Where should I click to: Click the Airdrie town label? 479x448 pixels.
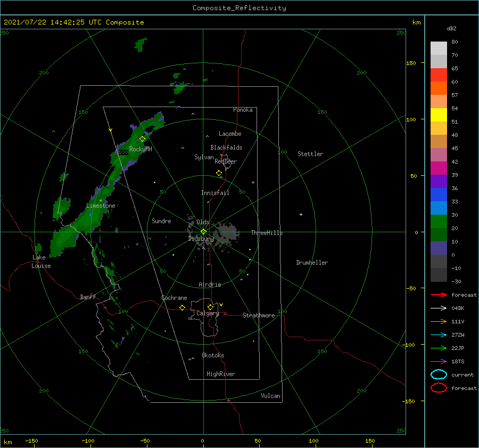point(210,284)
